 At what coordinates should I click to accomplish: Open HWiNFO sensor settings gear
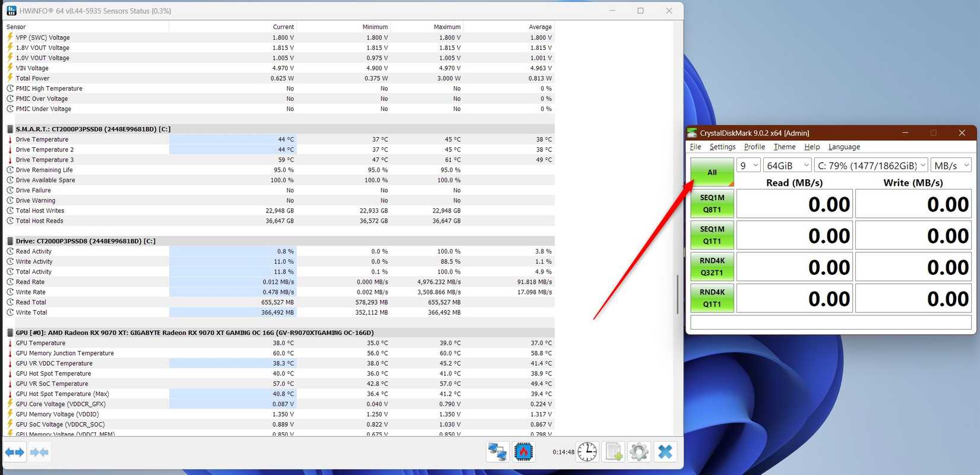(639, 452)
